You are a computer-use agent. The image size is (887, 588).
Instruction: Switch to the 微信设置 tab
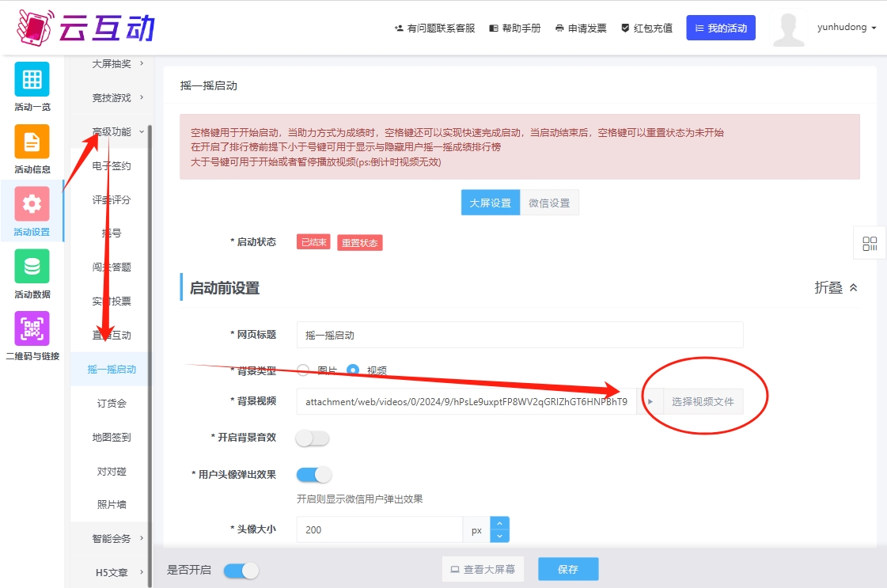pos(549,203)
